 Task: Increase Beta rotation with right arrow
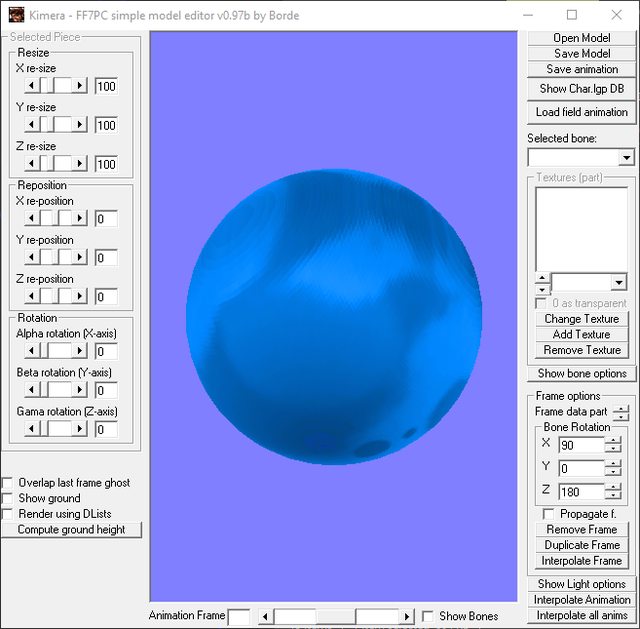click(80, 390)
